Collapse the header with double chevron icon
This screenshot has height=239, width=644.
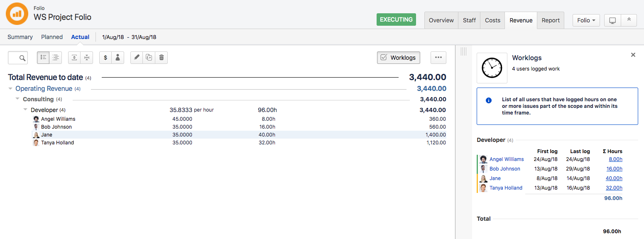point(629,20)
